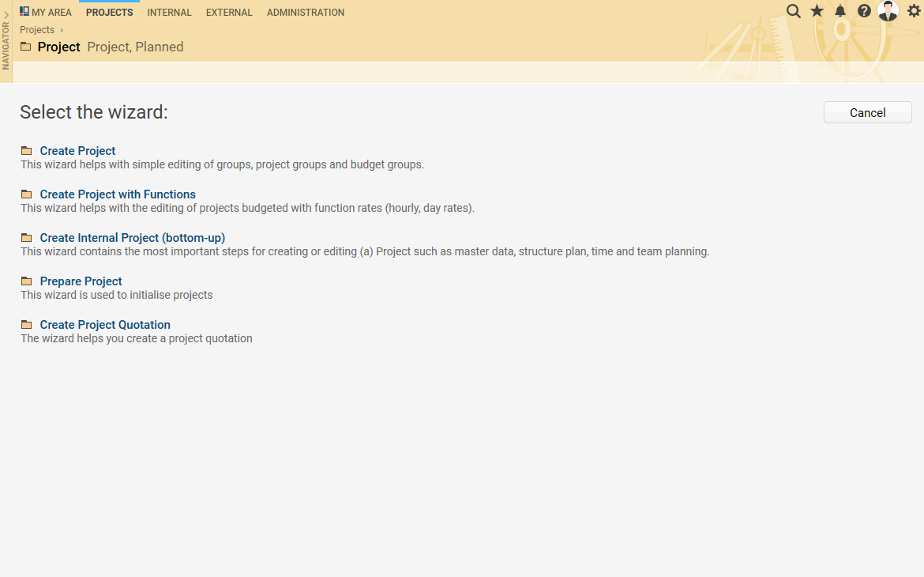Open the INTERNAL menu

(169, 13)
